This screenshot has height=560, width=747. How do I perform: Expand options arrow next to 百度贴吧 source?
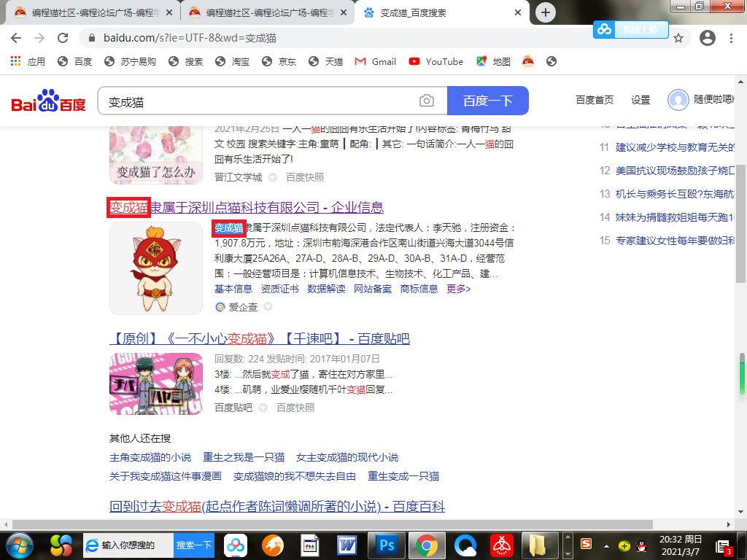pos(263,408)
